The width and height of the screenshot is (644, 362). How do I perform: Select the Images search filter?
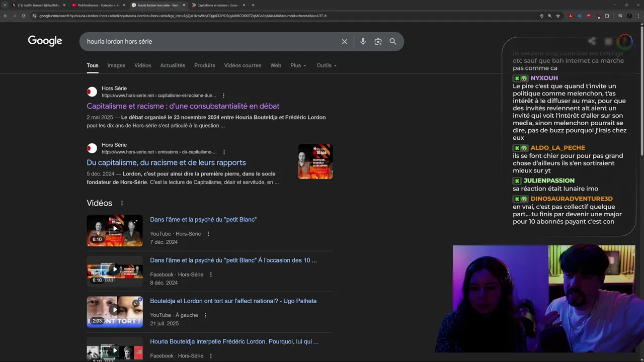click(116, 65)
